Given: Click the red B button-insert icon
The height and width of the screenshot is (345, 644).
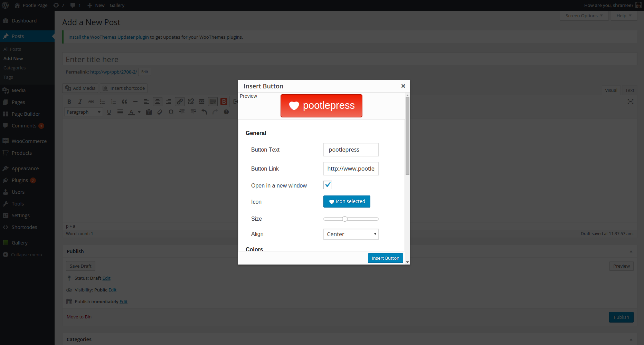Looking at the screenshot, I should tap(224, 102).
